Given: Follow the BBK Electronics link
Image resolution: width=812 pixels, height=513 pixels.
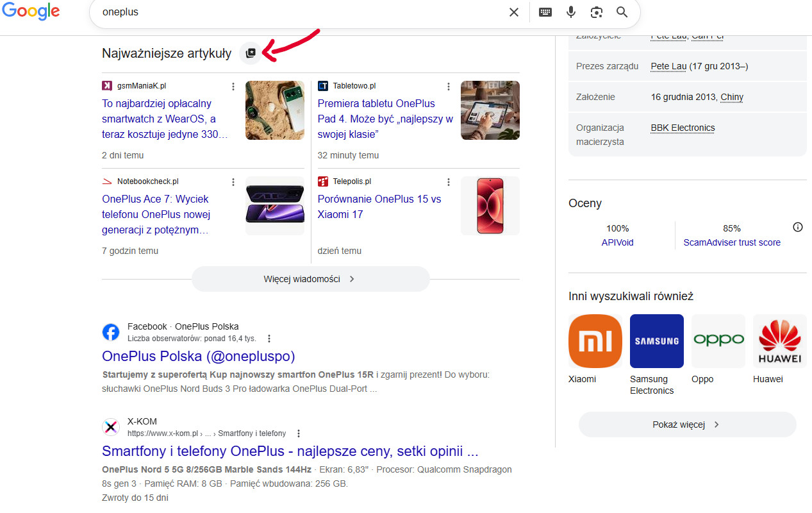Looking at the screenshot, I should pyautogui.click(x=683, y=128).
